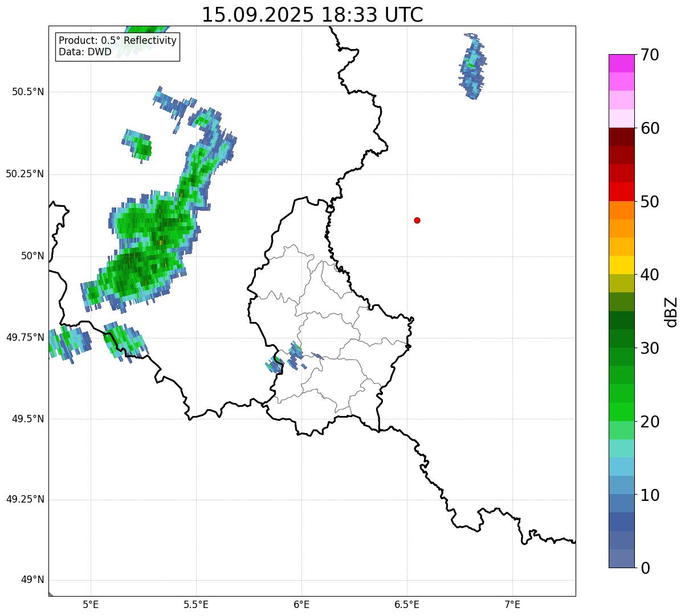Pick the pale pink band just above 60 dBZ
The width and height of the screenshot is (685, 616).
(x=621, y=119)
